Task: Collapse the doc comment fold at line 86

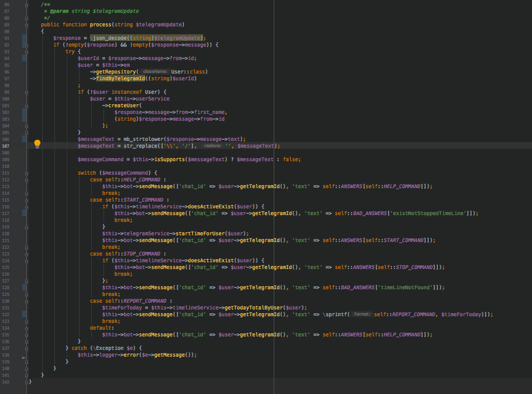Action: click(27, 4)
